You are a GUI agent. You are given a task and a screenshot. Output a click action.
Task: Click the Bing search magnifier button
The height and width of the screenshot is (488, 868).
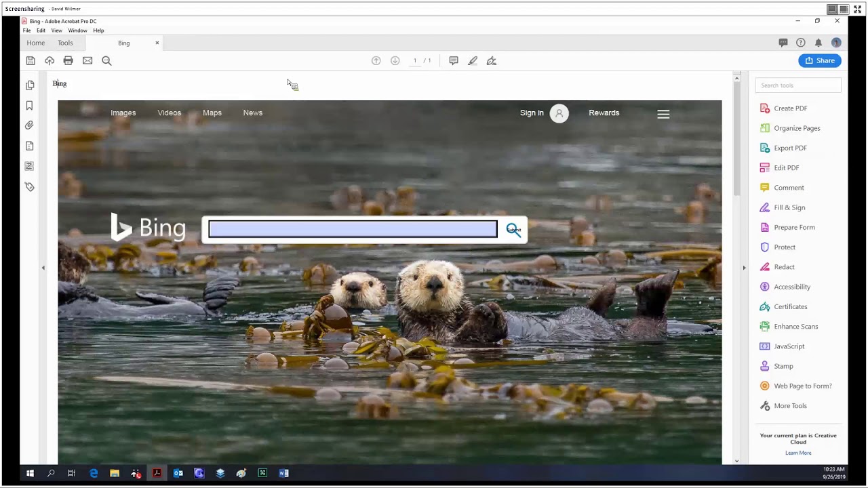[x=513, y=230]
